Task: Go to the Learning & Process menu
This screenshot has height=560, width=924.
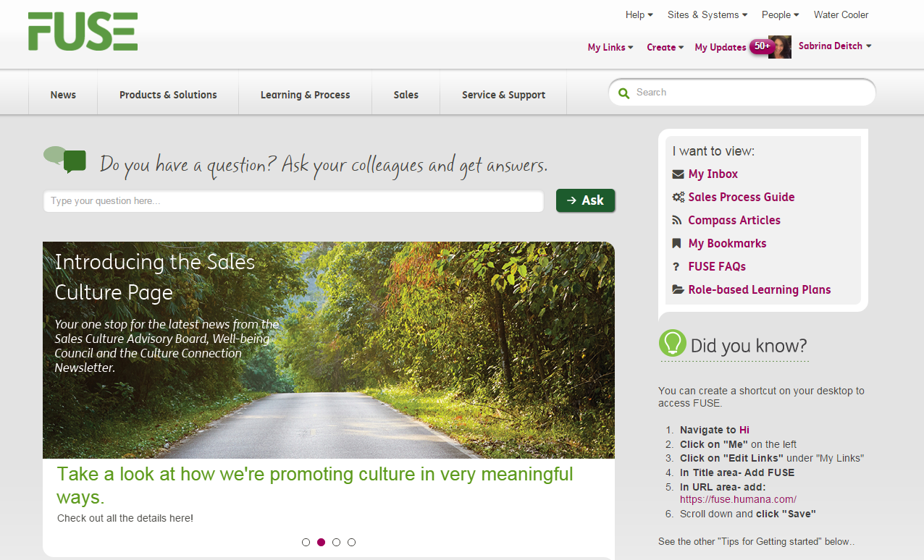Action: [x=305, y=95]
